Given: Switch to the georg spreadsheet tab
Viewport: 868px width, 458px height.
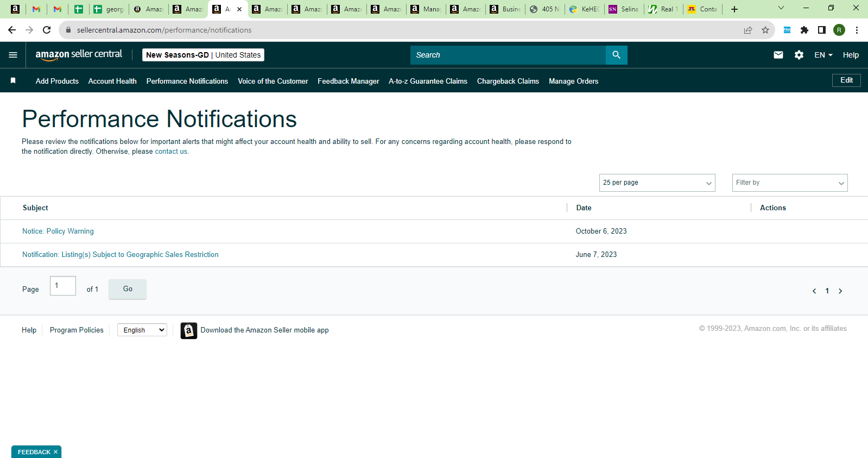Looking at the screenshot, I should [x=109, y=9].
